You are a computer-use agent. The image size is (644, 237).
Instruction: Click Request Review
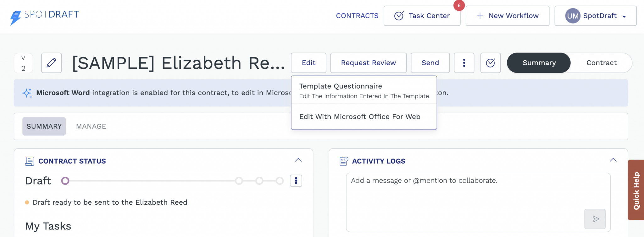pos(369,63)
